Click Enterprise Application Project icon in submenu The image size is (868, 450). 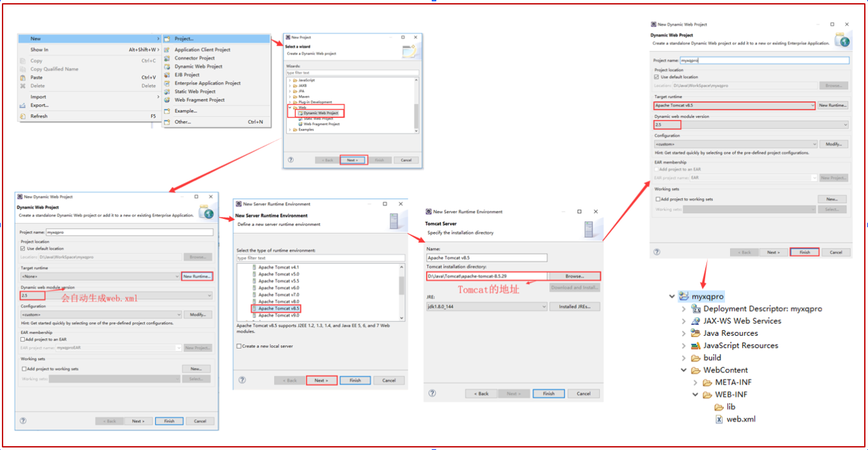[x=168, y=83]
